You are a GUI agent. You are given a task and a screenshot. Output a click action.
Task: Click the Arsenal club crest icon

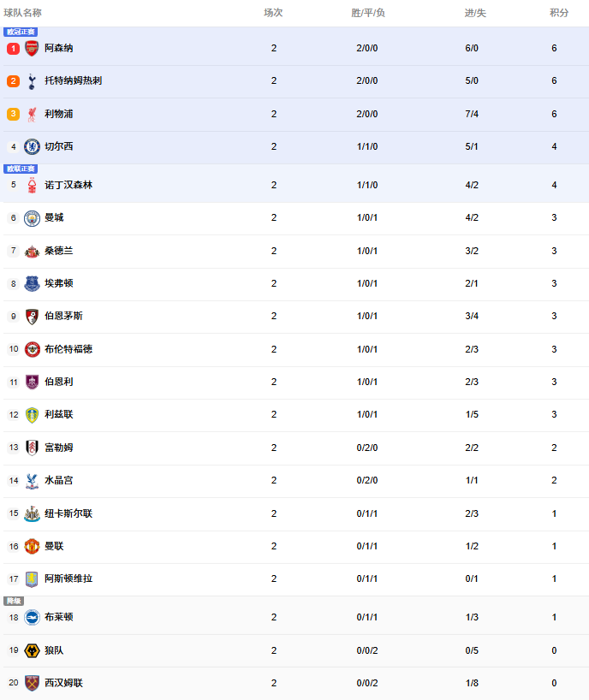pos(32,48)
